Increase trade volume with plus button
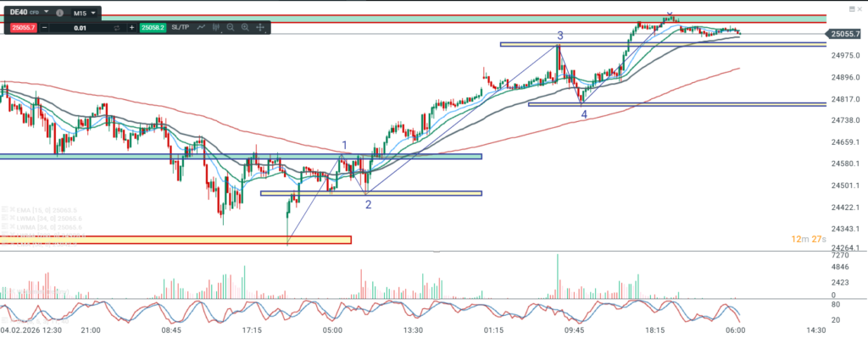 [x=131, y=28]
